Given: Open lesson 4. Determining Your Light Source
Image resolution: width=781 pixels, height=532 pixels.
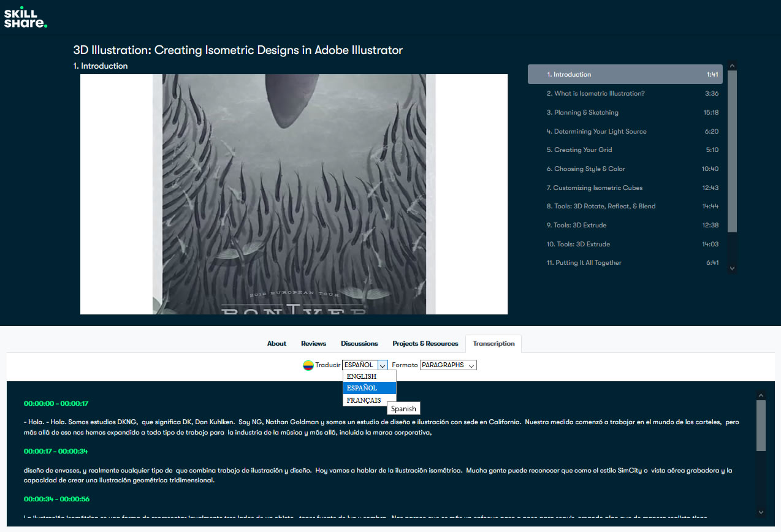Looking at the screenshot, I should 625,131.
